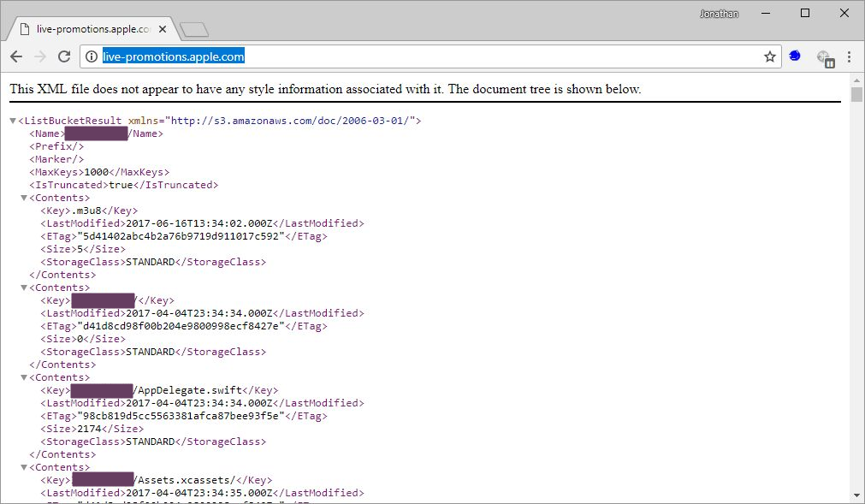Collapse the Contents node with .m3u8 key
The width and height of the screenshot is (865, 504).
point(24,198)
